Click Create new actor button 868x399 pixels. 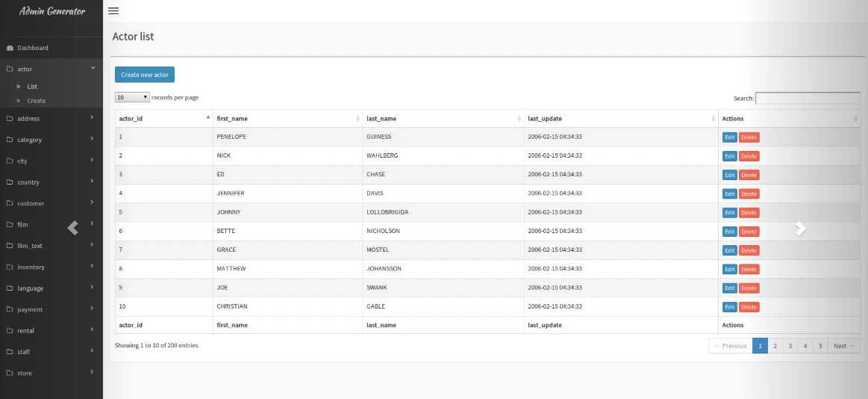[145, 75]
